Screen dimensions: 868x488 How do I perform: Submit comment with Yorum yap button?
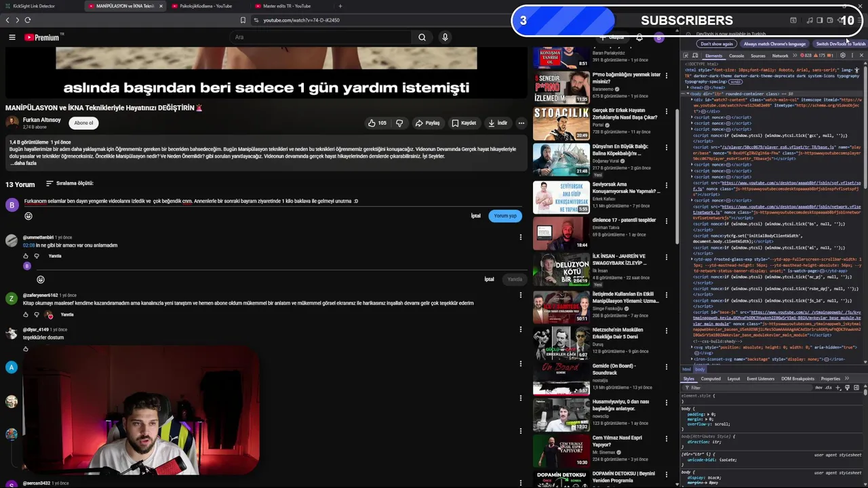click(x=505, y=216)
